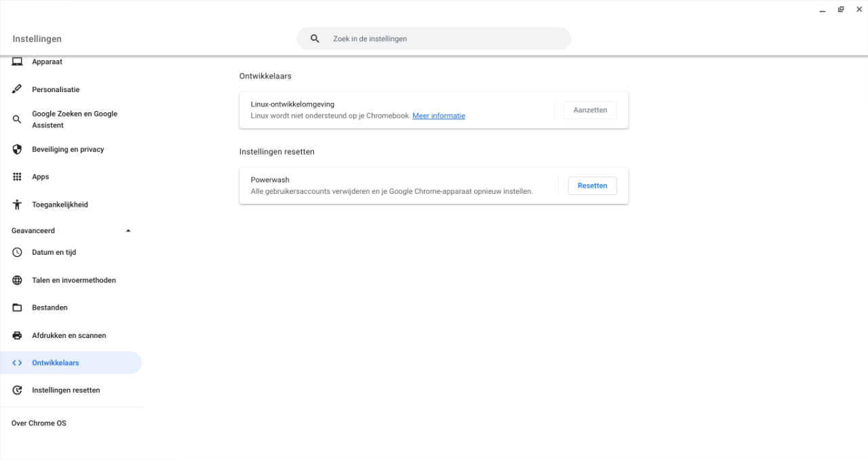868x460 pixels.
Task: Collapse the Geavanceerd section
Action: (x=128, y=230)
